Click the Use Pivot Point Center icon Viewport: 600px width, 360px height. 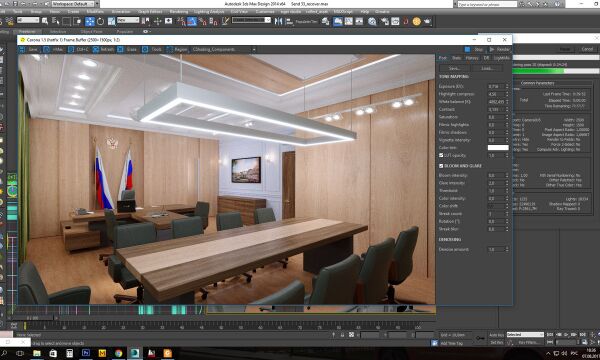click(145, 21)
